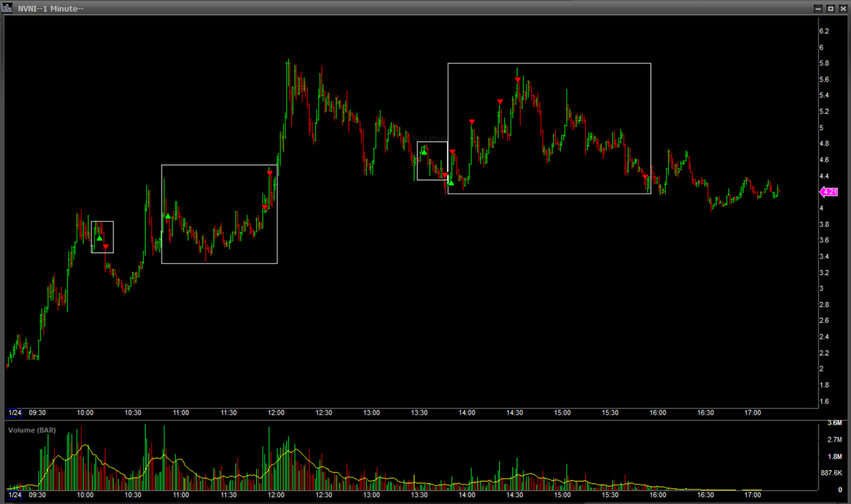The image size is (851, 504).
Task: Click the 2.7M volume axis label
Action: coord(834,439)
